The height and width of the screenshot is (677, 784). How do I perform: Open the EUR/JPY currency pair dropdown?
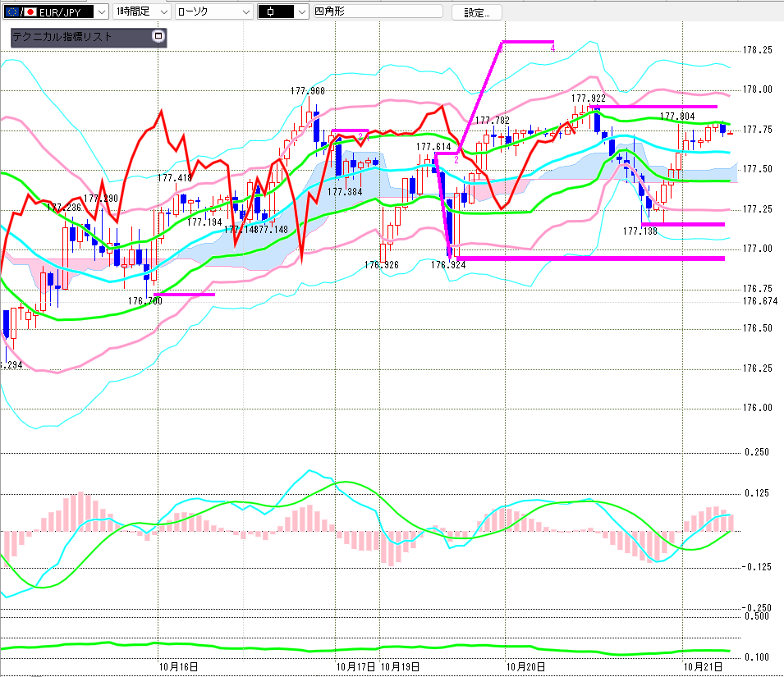click(x=56, y=11)
